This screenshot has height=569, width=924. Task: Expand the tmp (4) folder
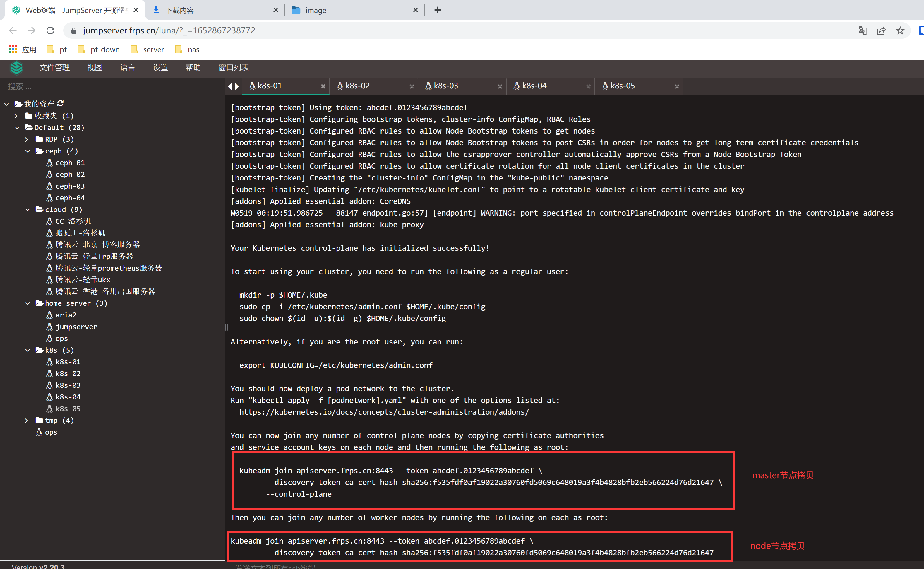click(x=27, y=420)
